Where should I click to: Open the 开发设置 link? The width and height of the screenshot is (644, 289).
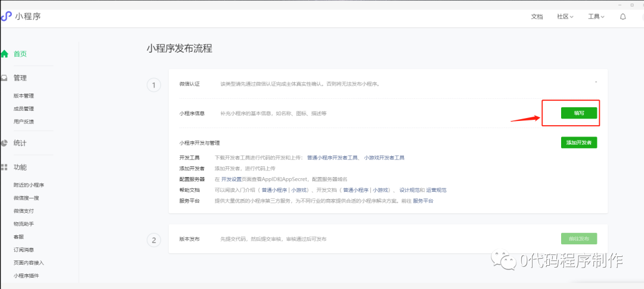click(x=231, y=179)
